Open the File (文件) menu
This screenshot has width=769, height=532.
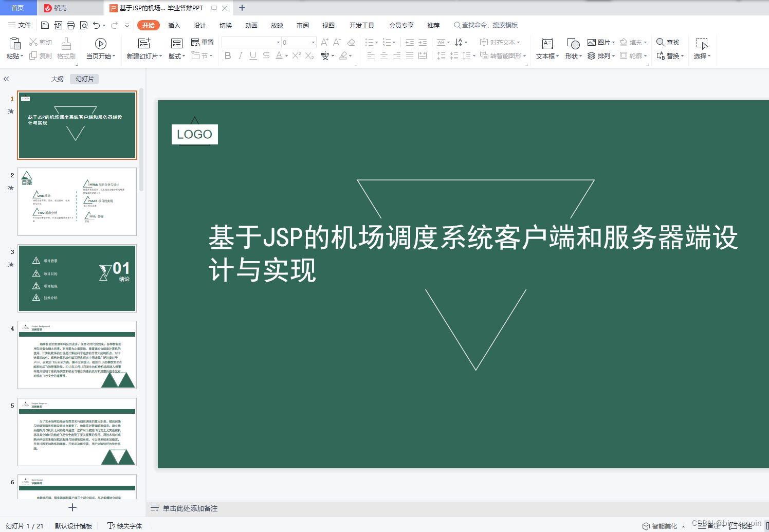tap(20, 25)
